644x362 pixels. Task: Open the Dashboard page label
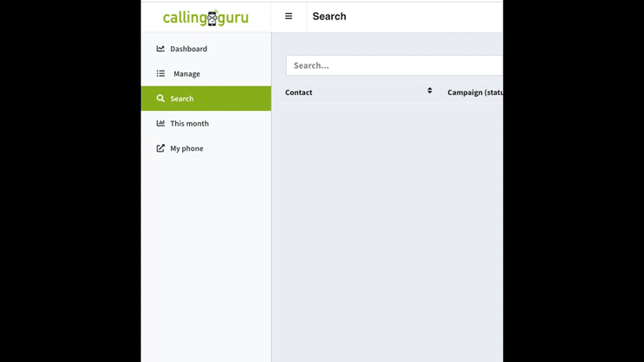[x=188, y=49]
